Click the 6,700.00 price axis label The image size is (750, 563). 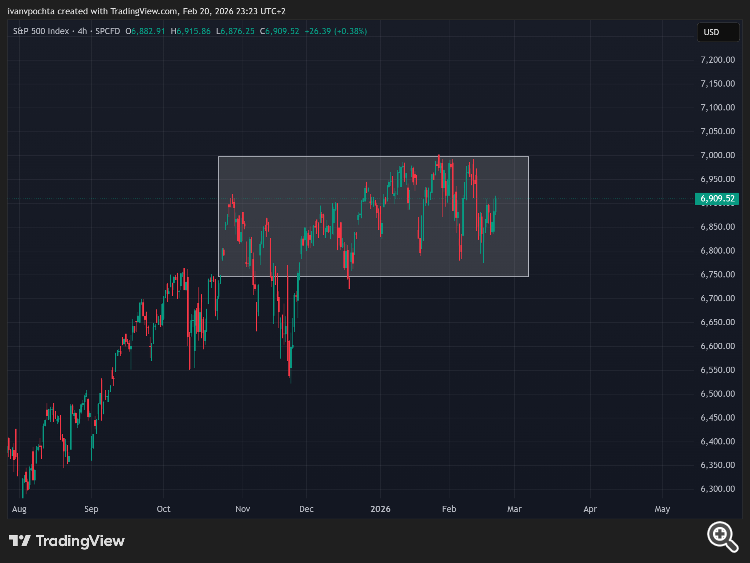[x=717, y=298]
